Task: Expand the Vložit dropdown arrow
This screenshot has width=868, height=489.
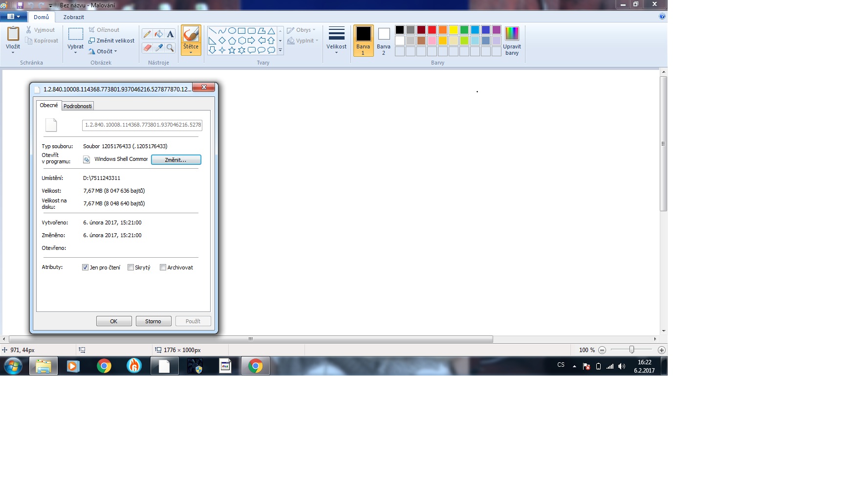Action: pos(13,53)
